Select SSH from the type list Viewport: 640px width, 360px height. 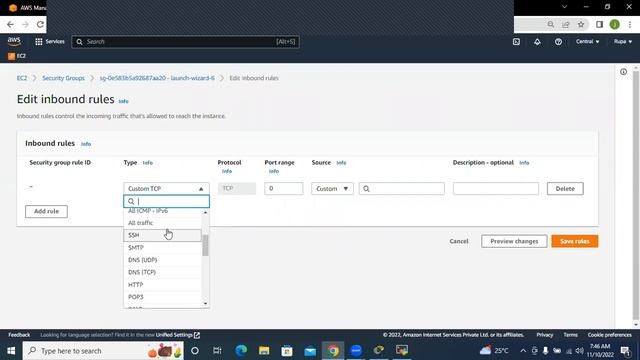pyautogui.click(x=162, y=235)
